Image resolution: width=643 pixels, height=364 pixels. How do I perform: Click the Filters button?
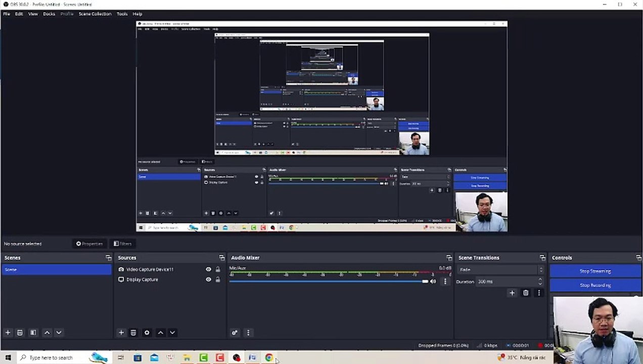[x=123, y=244]
